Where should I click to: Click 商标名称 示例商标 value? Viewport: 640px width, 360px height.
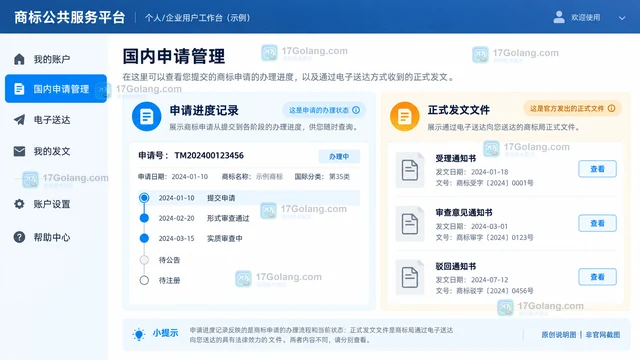pos(269,177)
